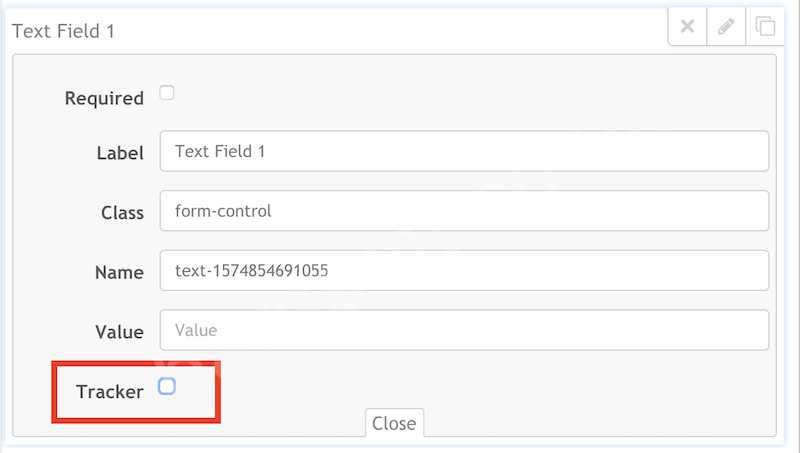The image size is (800, 453).
Task: Click the pencil edit icon
Action: tap(726, 26)
